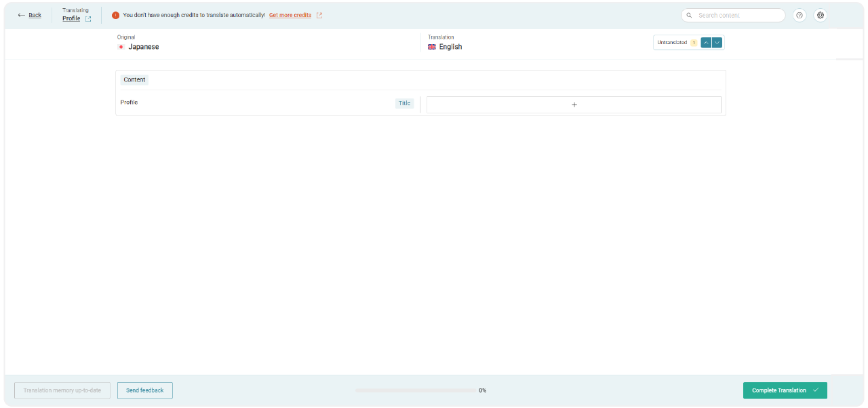Click the magnifier icon in search box
The image size is (868, 408).
[x=690, y=15]
